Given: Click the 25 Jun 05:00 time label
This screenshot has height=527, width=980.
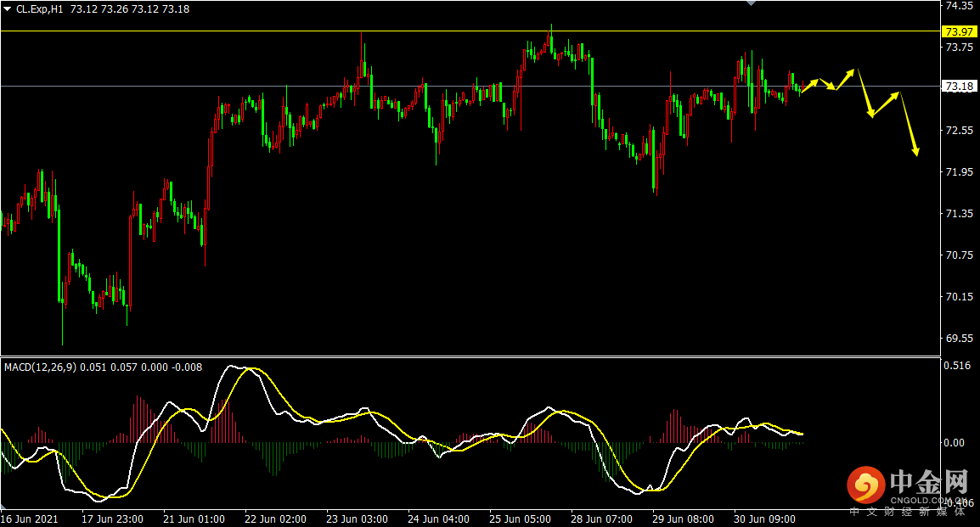Looking at the screenshot, I should click(x=520, y=519).
